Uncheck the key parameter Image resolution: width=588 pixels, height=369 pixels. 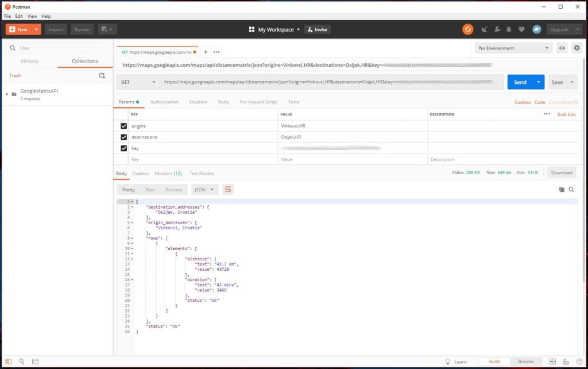tap(123, 148)
